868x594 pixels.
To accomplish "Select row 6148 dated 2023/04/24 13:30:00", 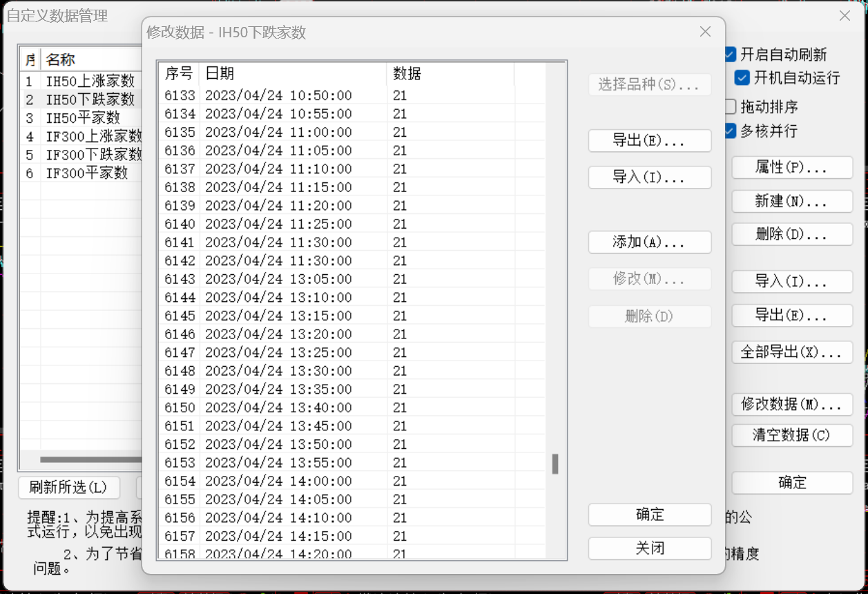I will [x=351, y=371].
